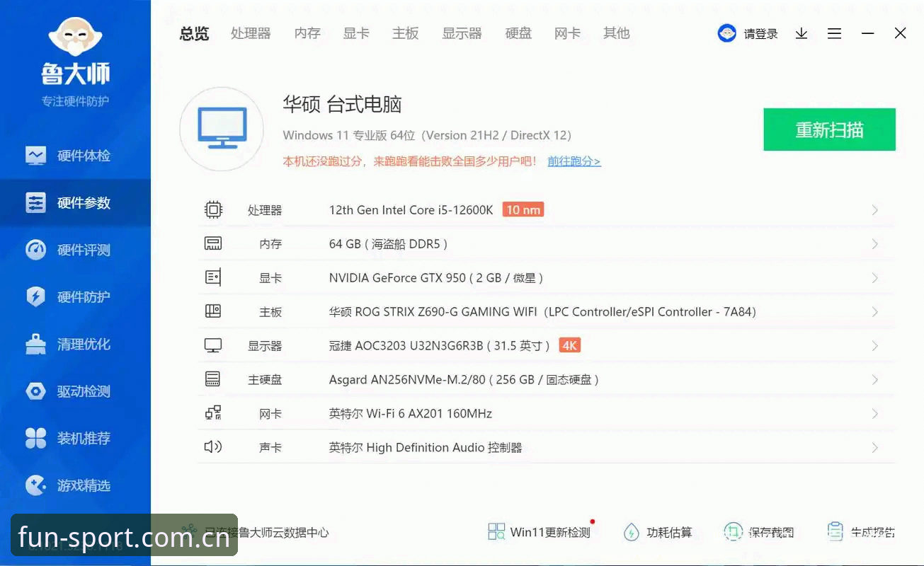Select 华硕 ROG STRIX Z690-G GAMING WIFI text
The image size is (924, 566).
pos(433,312)
